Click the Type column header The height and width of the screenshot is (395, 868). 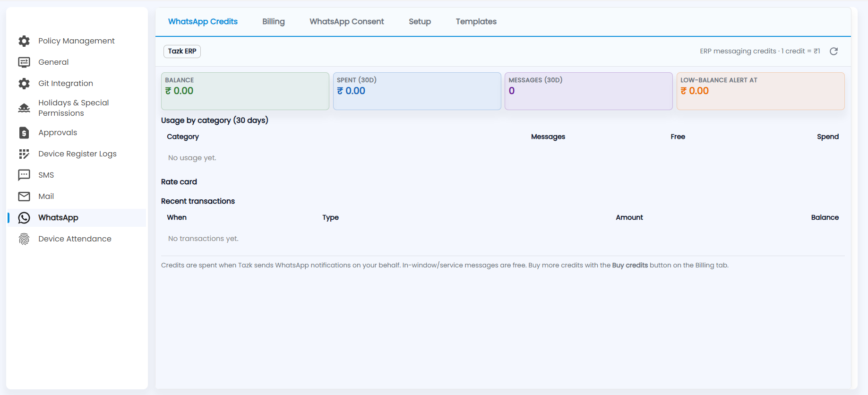click(331, 218)
